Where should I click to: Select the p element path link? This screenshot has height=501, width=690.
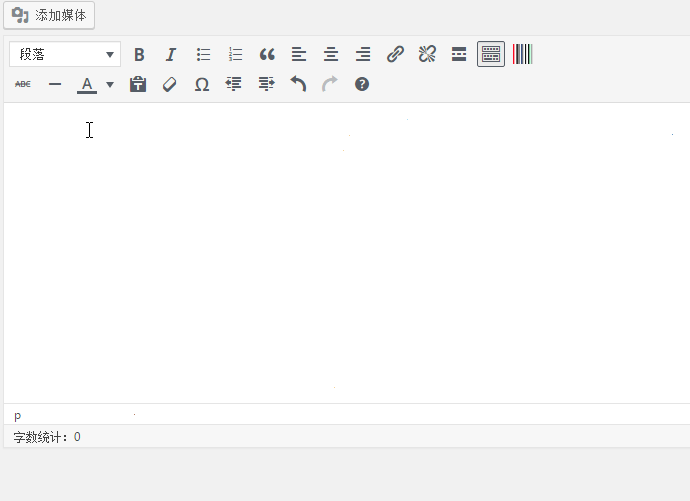17,414
